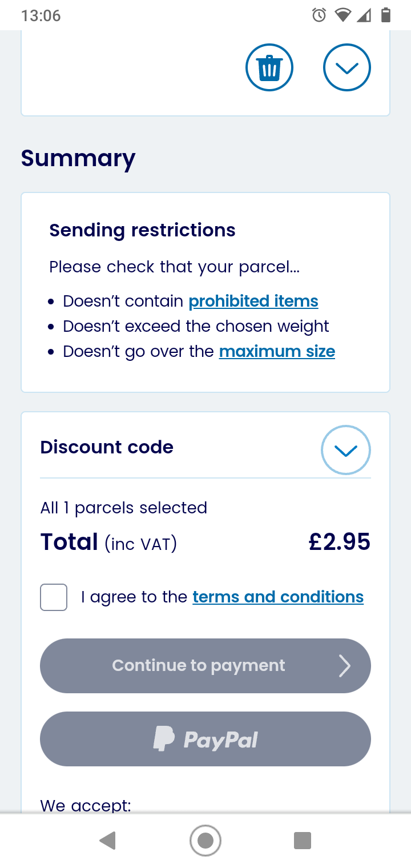
Task: Tap the Discount code heading text
Action: click(107, 447)
